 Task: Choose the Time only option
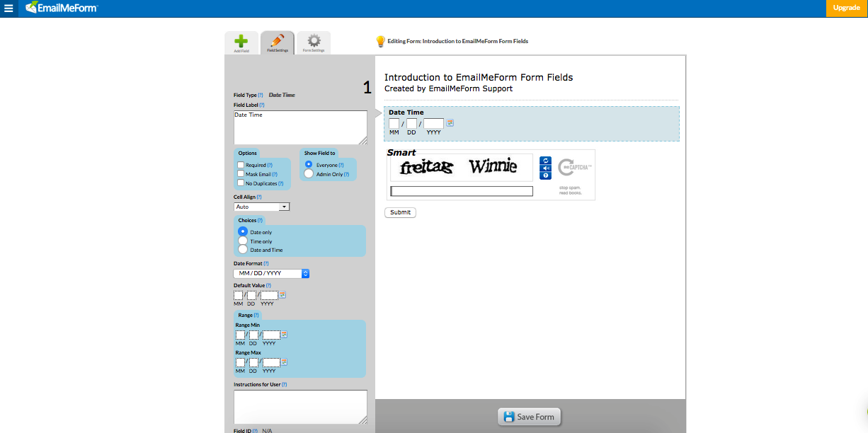pyautogui.click(x=243, y=241)
